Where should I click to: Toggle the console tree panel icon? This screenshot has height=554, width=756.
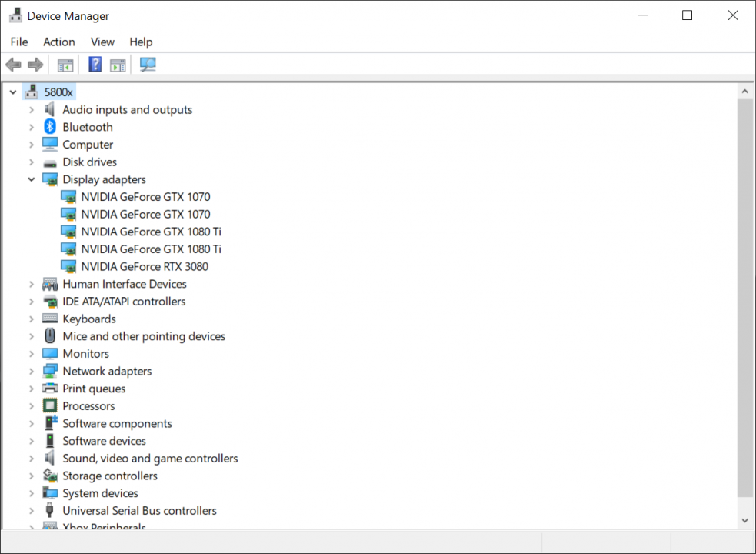[65, 65]
